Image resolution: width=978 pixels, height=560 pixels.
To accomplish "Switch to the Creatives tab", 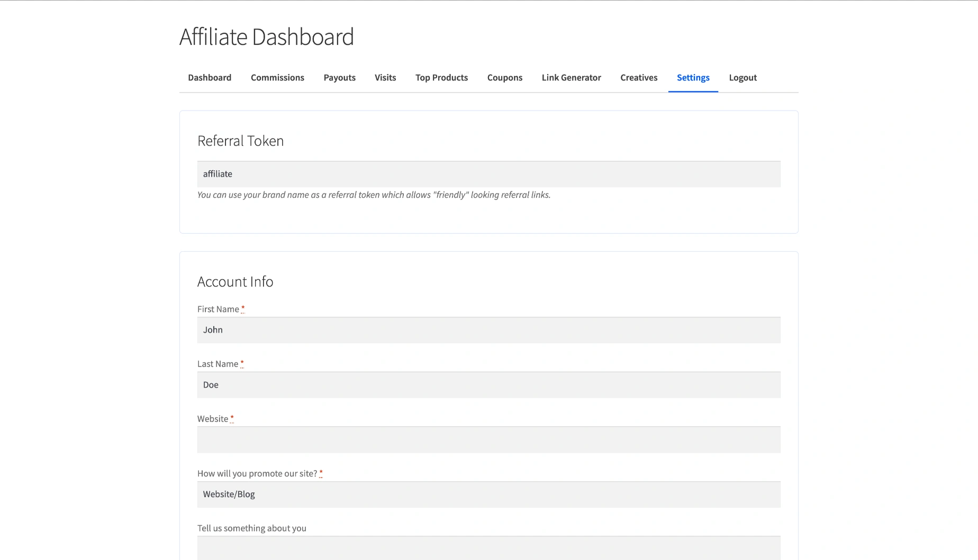I will [639, 78].
